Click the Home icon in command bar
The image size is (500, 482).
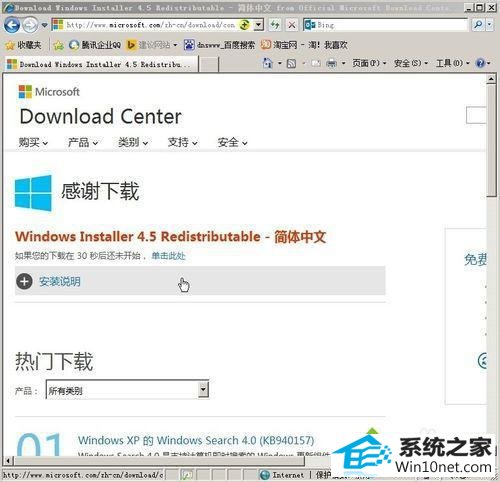[268, 63]
